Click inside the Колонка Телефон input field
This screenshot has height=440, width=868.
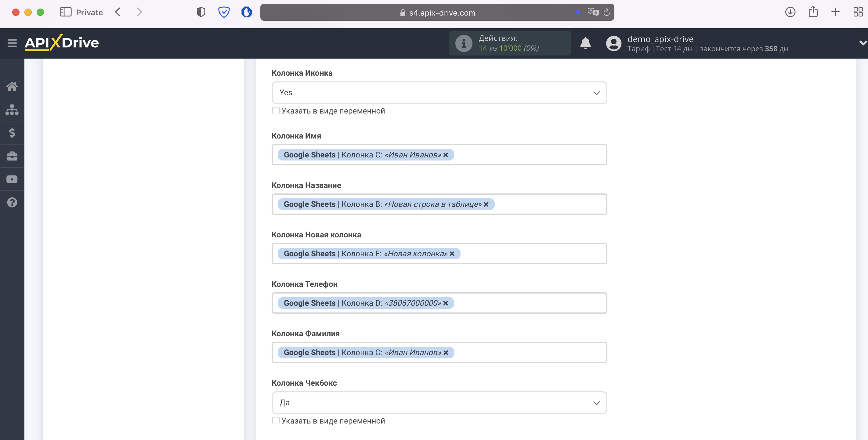coord(439,303)
